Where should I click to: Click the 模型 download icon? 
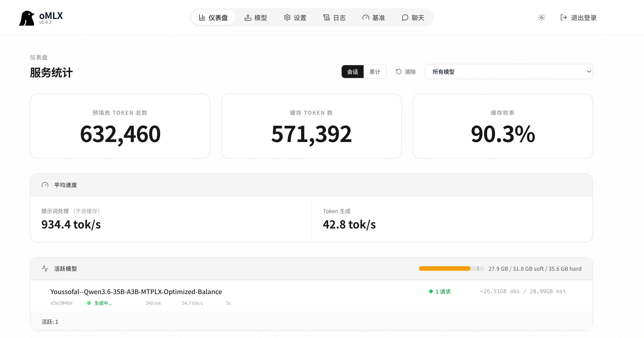point(248,18)
